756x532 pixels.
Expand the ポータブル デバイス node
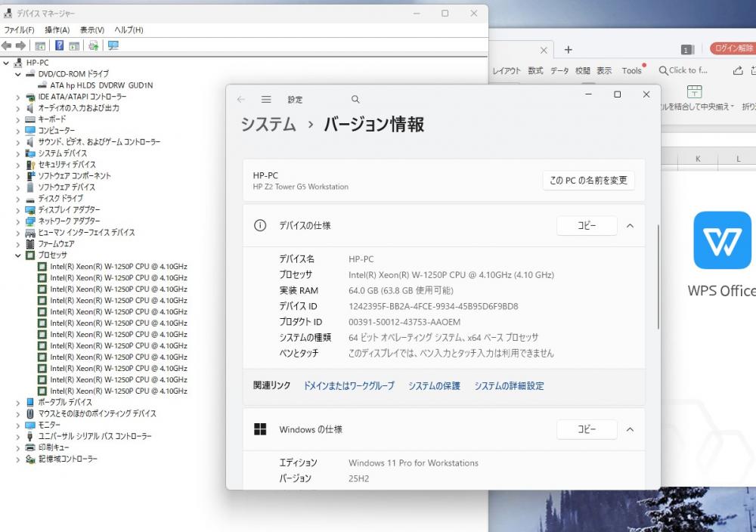(18, 403)
